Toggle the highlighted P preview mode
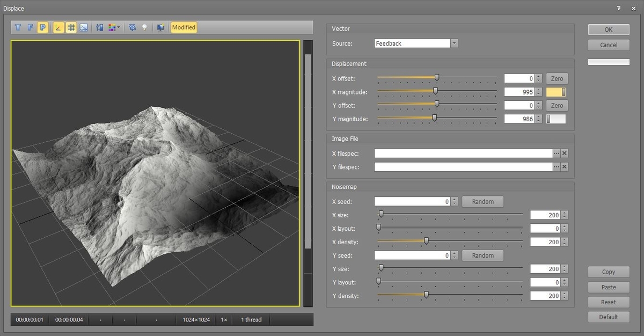 [x=42, y=27]
